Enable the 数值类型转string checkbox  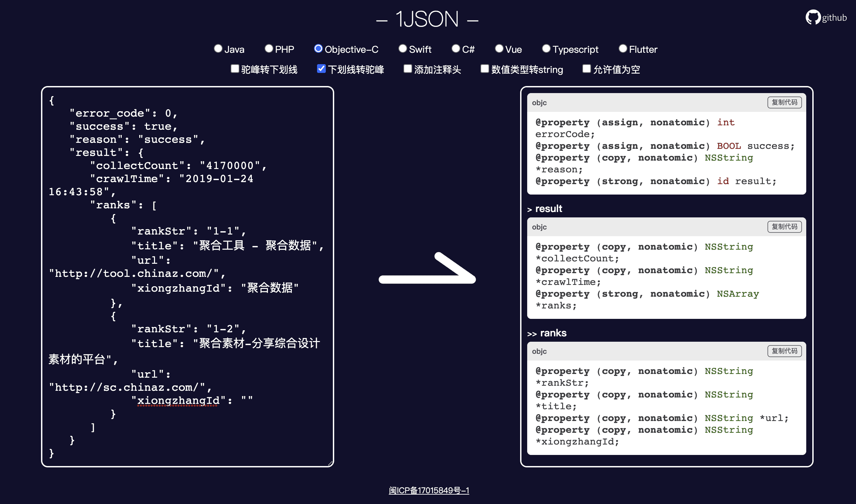point(484,69)
